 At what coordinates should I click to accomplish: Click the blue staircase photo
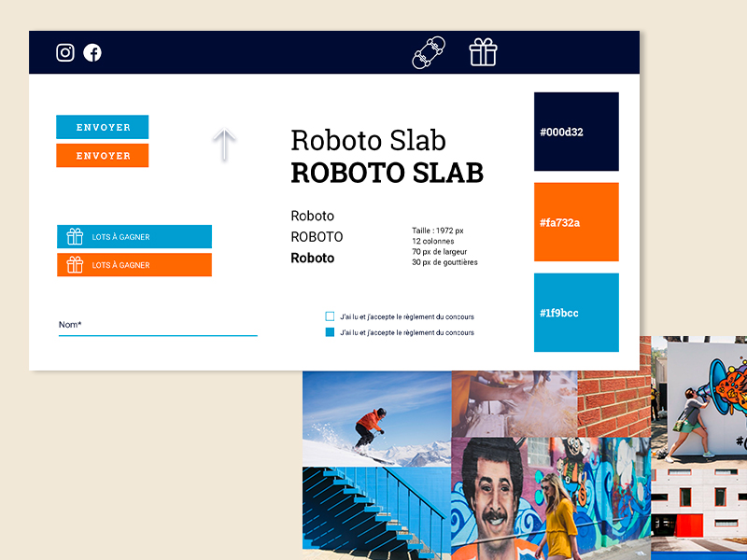pos(376,513)
